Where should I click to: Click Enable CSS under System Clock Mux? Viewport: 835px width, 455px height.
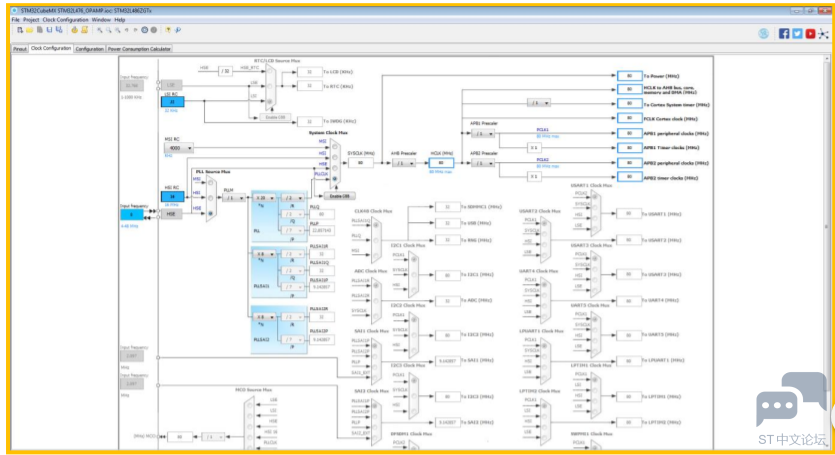(x=340, y=196)
